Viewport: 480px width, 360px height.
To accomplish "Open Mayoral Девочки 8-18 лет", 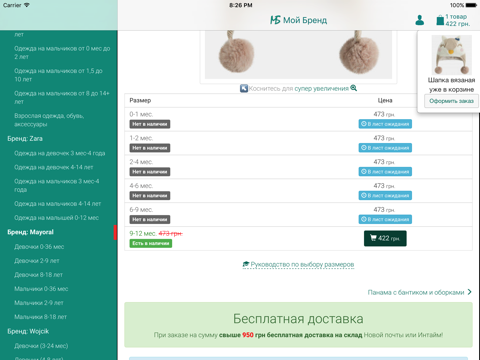I will pos(38,275).
